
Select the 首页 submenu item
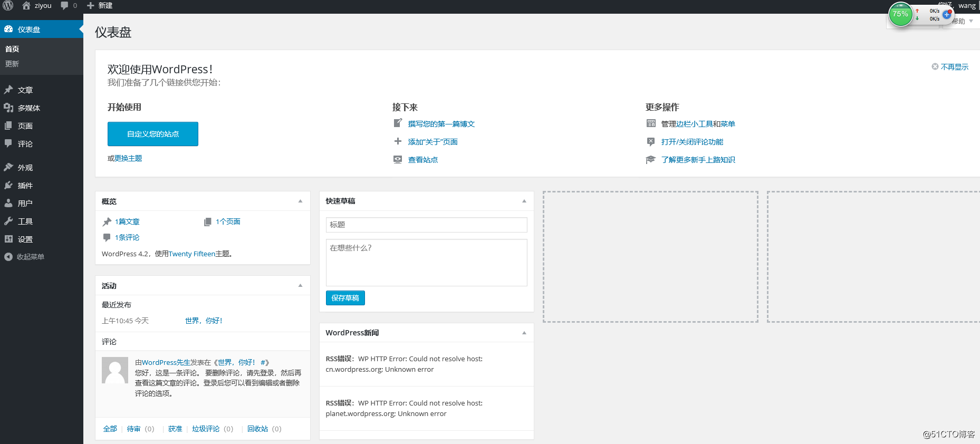12,49
